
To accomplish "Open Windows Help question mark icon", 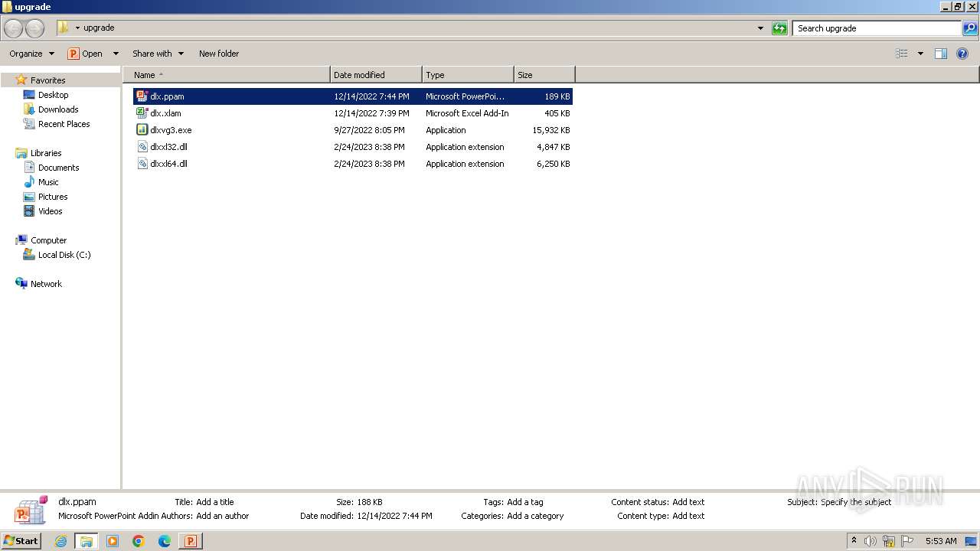I will (962, 54).
